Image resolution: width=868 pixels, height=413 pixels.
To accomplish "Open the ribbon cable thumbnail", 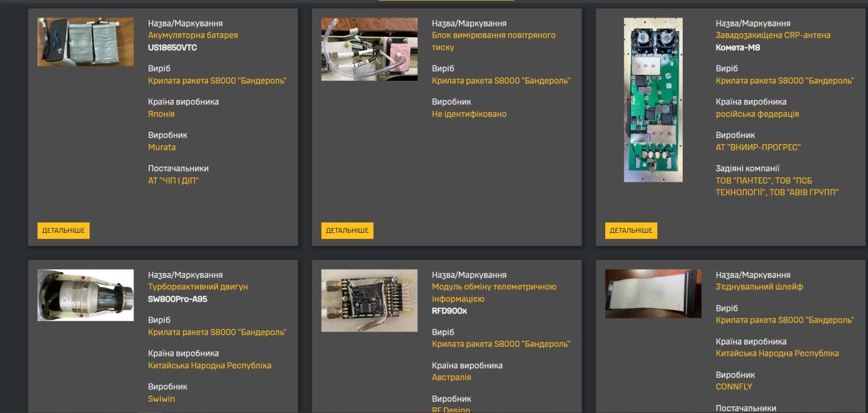I will tap(653, 294).
